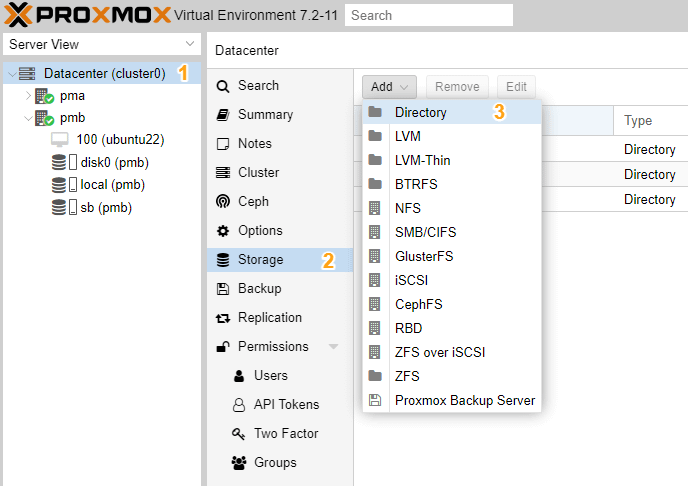Click the Cluster server icon
Image resolution: width=688 pixels, height=486 pixels.
coord(223,173)
